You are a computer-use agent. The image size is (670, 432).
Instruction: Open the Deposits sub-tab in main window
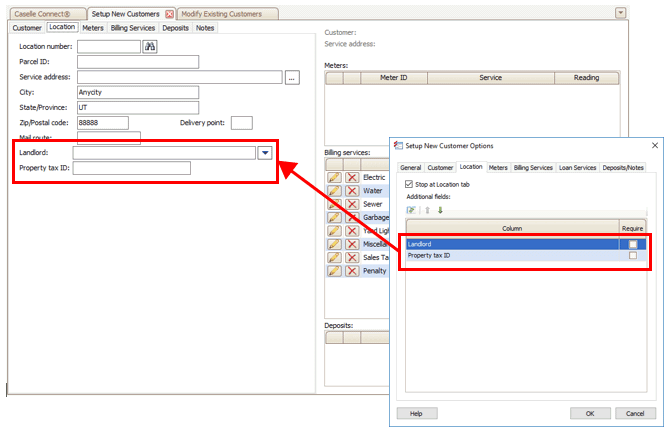tap(175, 28)
